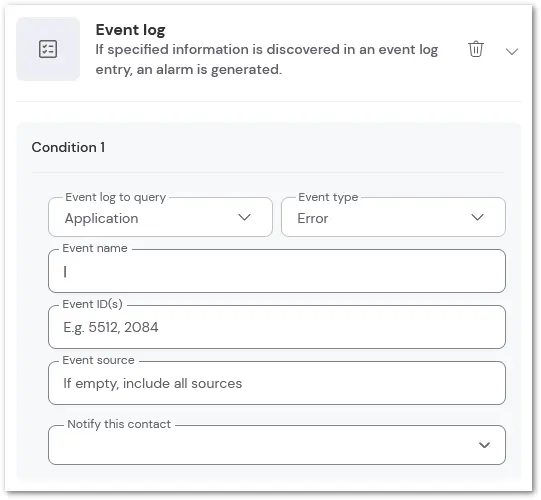Click the Notify this contact arrow icon
This screenshot has width=541, height=500.
click(x=484, y=445)
